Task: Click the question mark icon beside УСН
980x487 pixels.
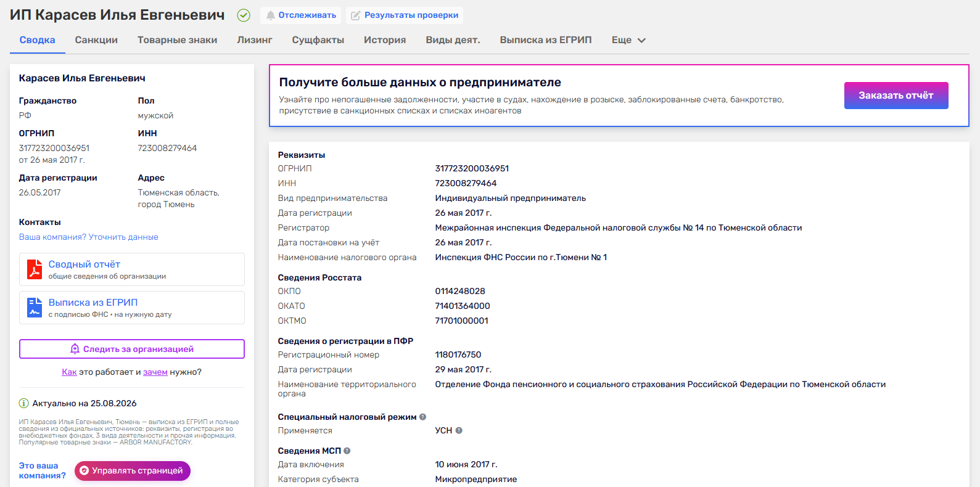Action: point(459,430)
